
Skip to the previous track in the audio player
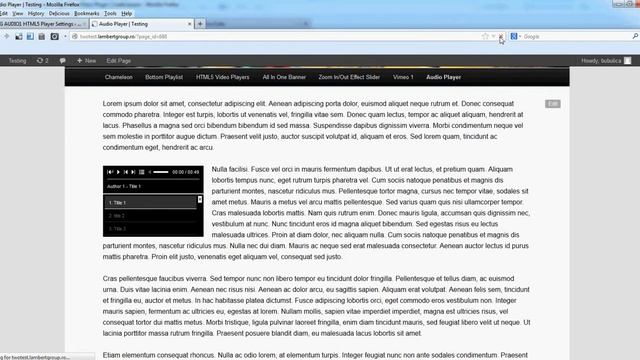tap(126, 172)
